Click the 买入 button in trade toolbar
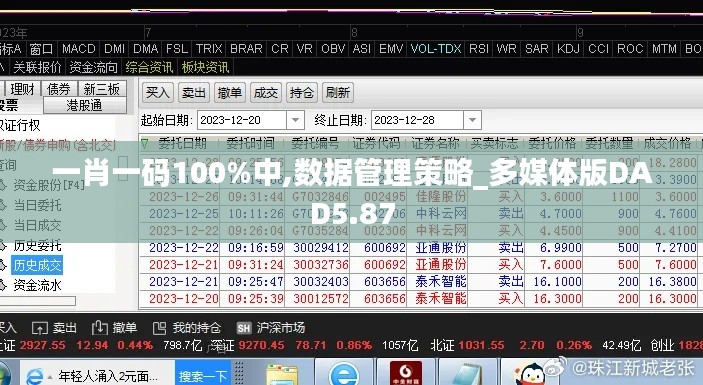 [157, 93]
